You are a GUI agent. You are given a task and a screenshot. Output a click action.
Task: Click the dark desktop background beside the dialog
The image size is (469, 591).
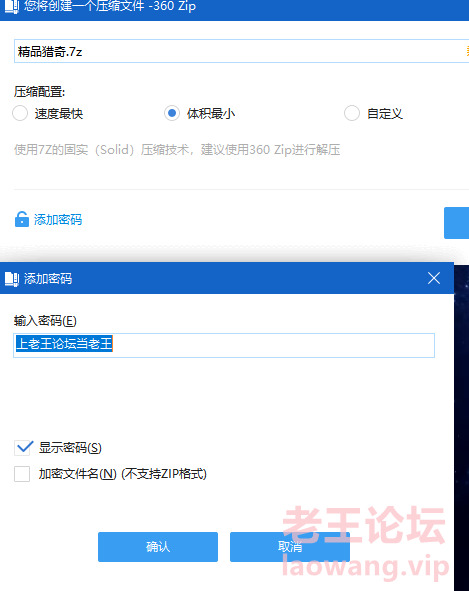[x=461, y=415]
